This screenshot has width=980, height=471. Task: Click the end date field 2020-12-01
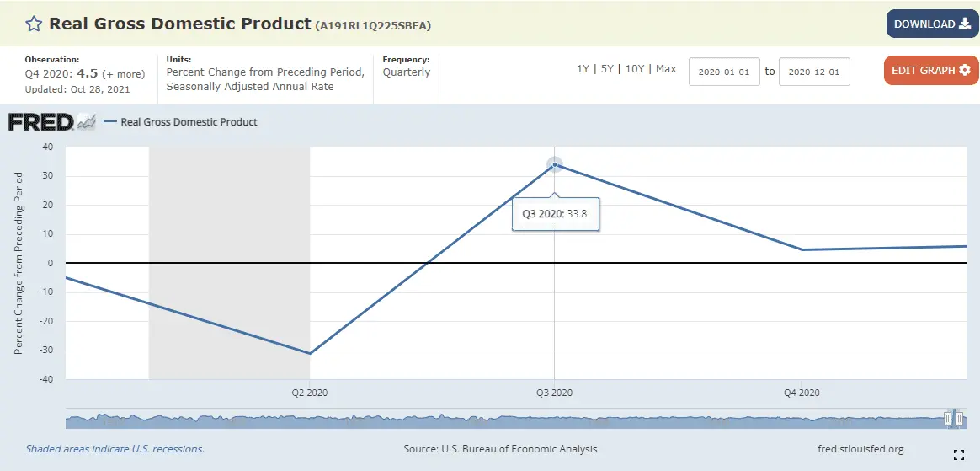point(814,72)
